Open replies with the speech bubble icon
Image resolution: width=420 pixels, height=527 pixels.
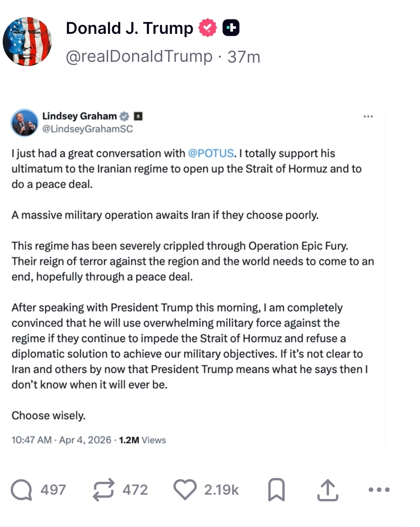(x=21, y=490)
